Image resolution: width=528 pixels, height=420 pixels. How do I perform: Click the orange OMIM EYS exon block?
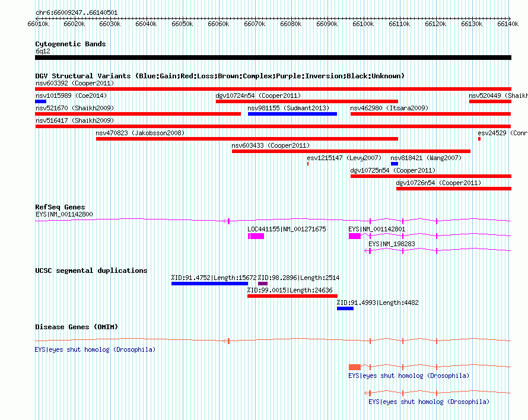click(x=355, y=367)
